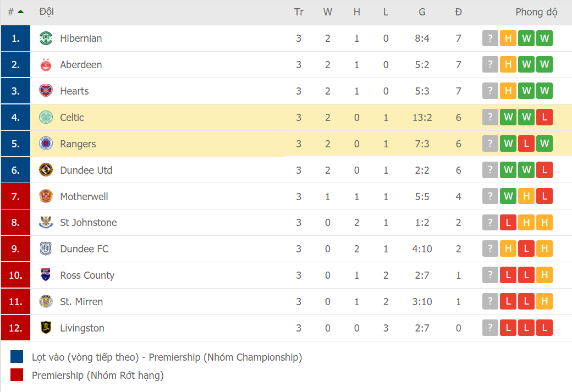The image size is (572, 392).
Task: Click the Hibernian club crest icon
Action: click(x=46, y=38)
